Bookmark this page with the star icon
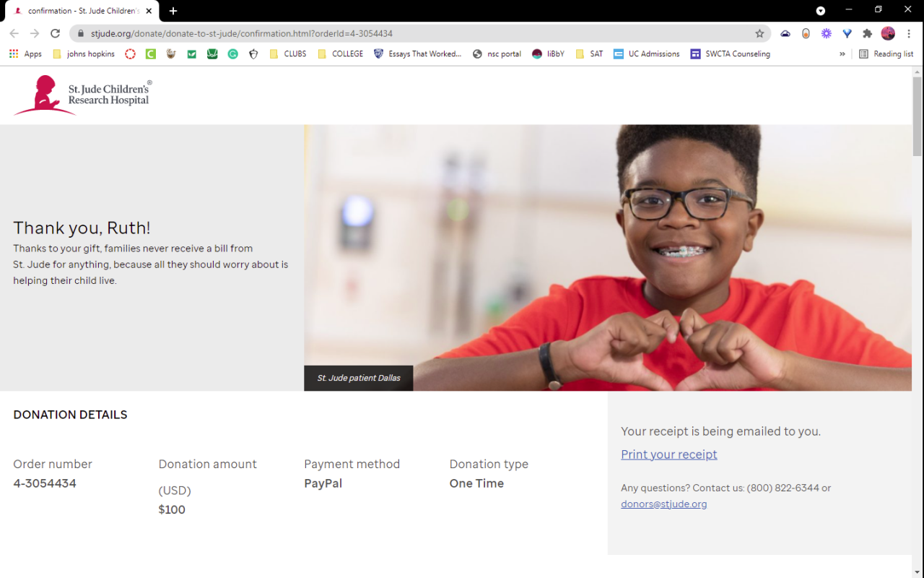The height and width of the screenshot is (578, 924). 759,33
